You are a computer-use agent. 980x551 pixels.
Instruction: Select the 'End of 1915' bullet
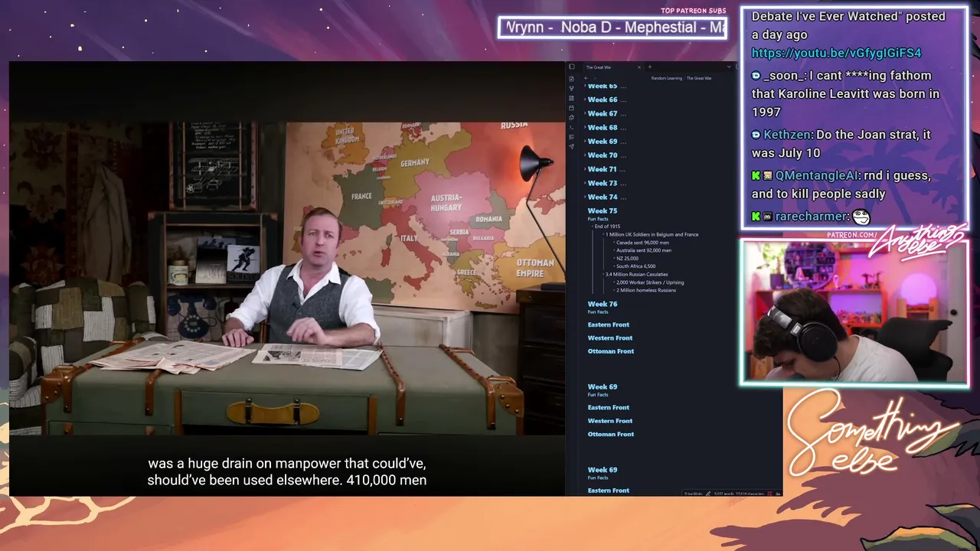point(607,227)
